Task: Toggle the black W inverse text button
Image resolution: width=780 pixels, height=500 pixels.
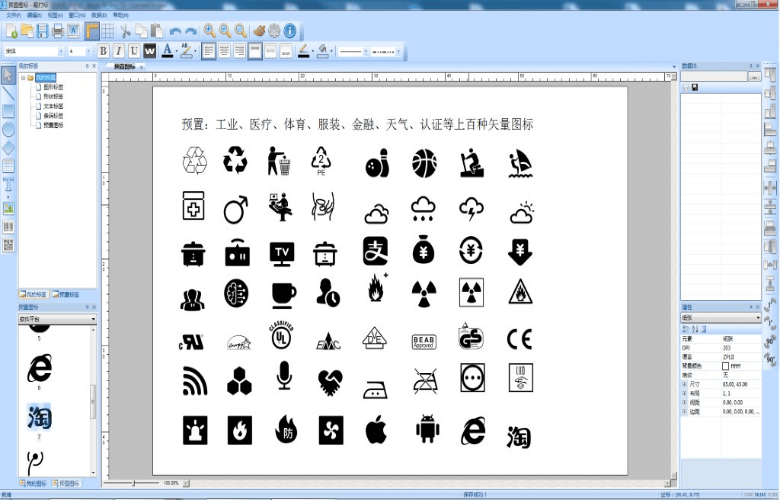Action: coord(149,51)
